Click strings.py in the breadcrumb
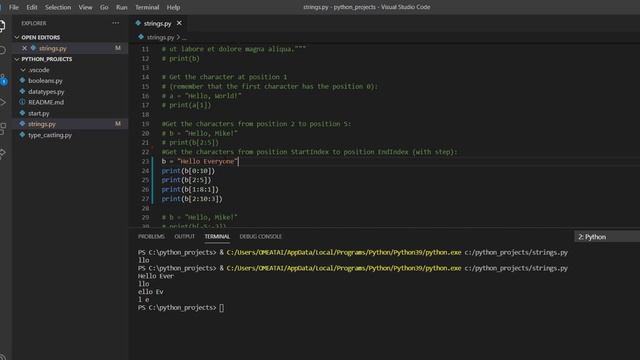This screenshot has height=360, width=640. (x=160, y=37)
